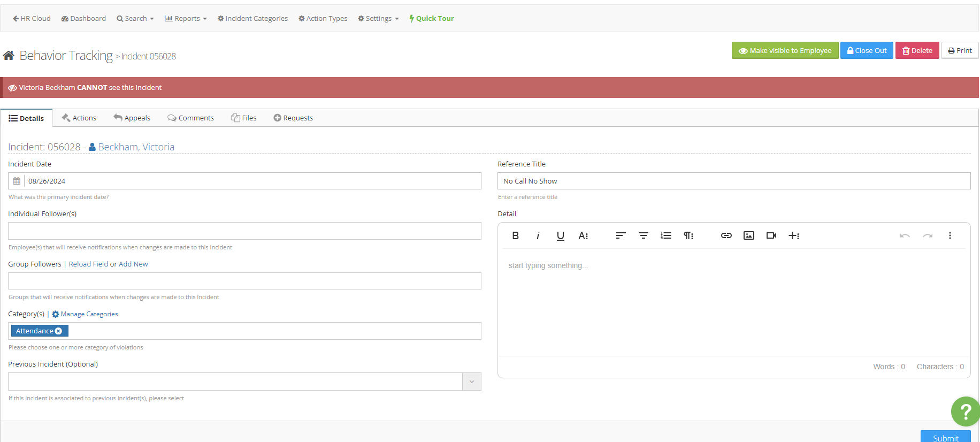980x442 pixels.
Task: Insert a link in Detail editor
Action: [x=726, y=235]
